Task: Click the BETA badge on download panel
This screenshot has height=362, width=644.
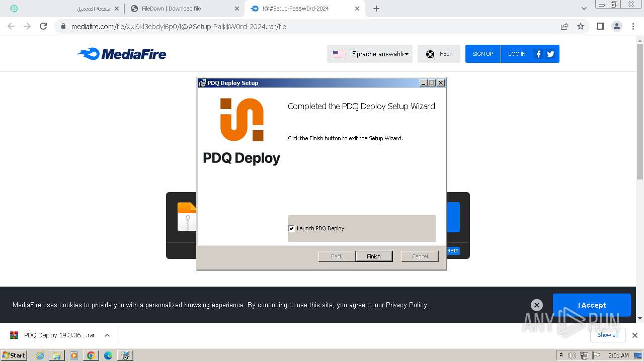Action: [453, 250]
